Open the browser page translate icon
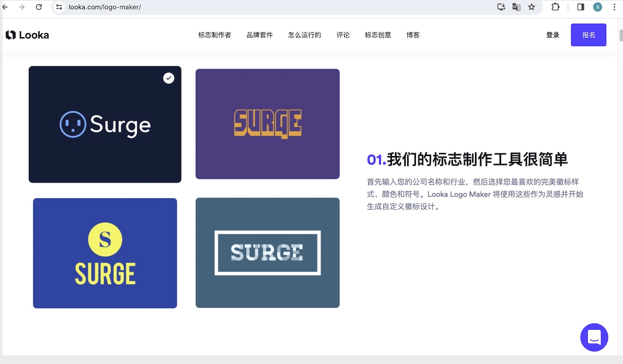This screenshot has height=364, width=623. (x=516, y=7)
